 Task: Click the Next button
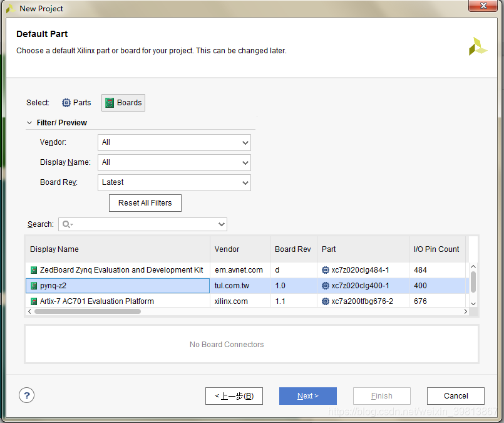click(x=308, y=396)
